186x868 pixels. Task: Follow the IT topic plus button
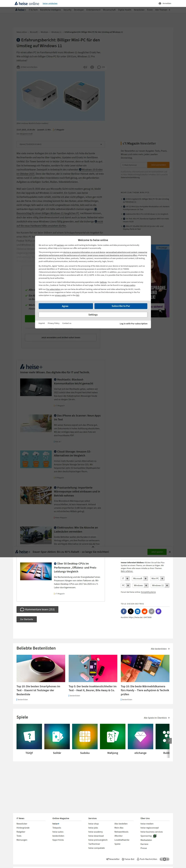tap(127, 579)
